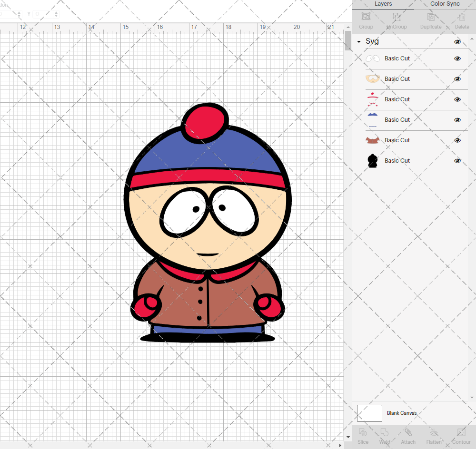476x449 pixels.
Task: Click the Blank Canvas label
Action: pyautogui.click(x=402, y=413)
